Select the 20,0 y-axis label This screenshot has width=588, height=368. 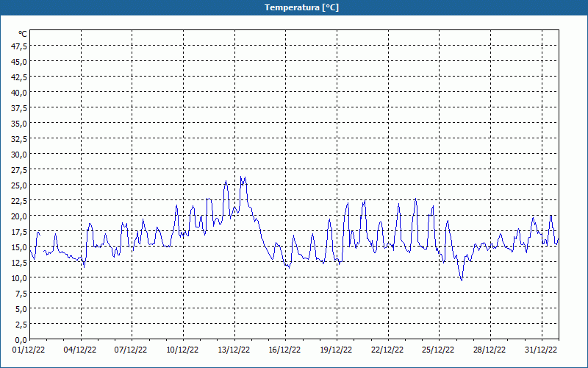[20, 216]
